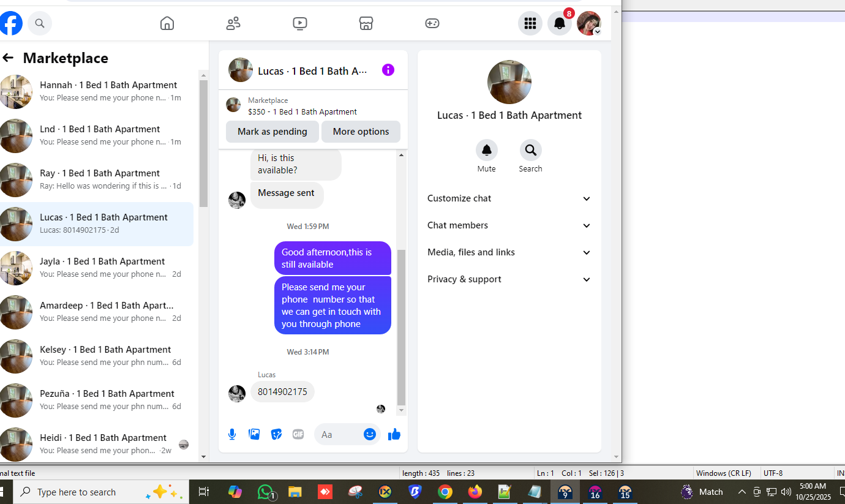Screen dimensions: 845x504
Task: Open the Marketplace storefront tab
Action: point(366,23)
